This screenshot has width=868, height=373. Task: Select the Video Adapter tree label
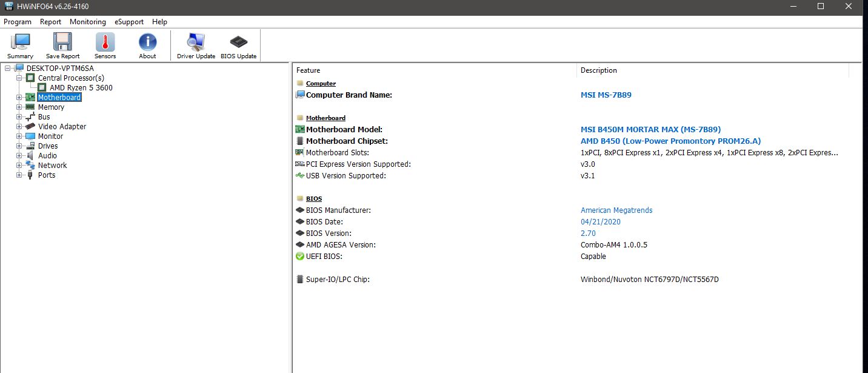click(x=62, y=126)
